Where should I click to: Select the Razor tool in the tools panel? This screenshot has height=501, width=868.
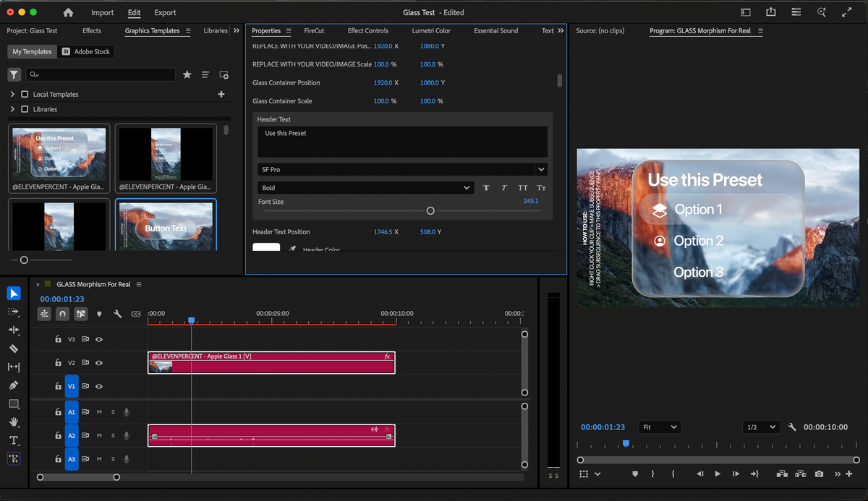click(14, 348)
